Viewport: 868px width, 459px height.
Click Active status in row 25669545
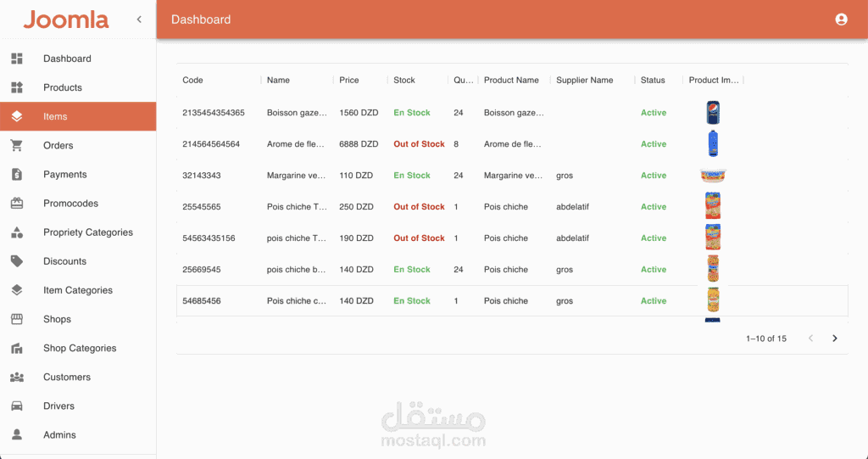pyautogui.click(x=654, y=270)
